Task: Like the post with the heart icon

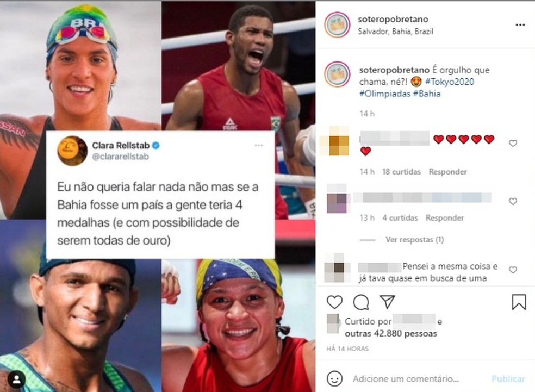Action: 334,302
